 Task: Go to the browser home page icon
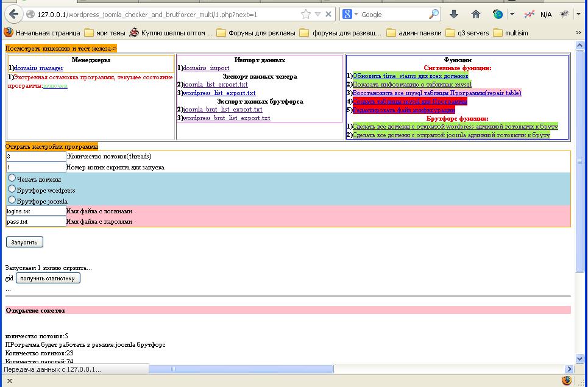(476, 14)
